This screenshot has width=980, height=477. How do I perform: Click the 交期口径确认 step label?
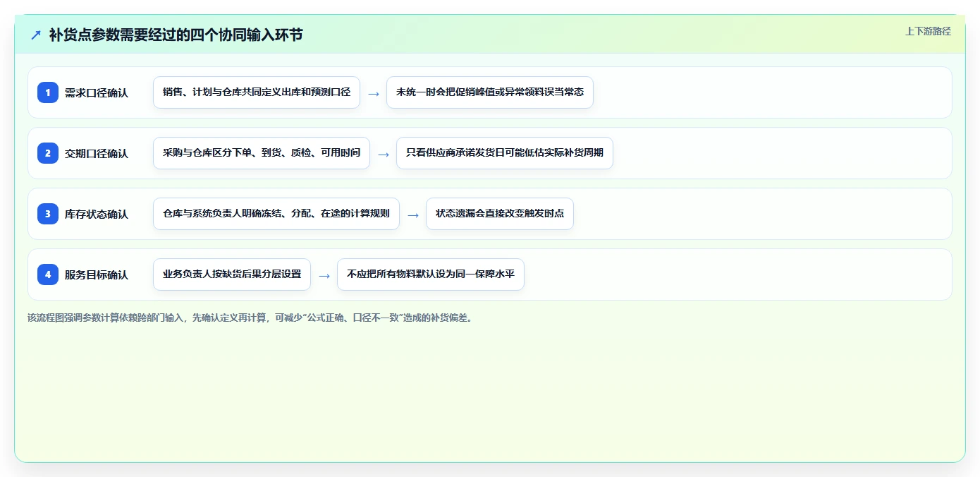pos(97,153)
